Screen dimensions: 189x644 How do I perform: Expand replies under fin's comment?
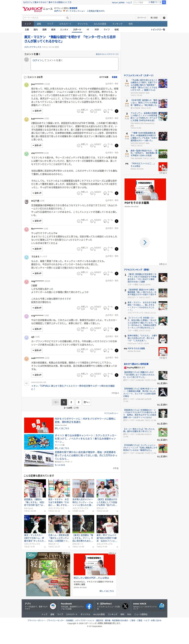coord(37,249)
